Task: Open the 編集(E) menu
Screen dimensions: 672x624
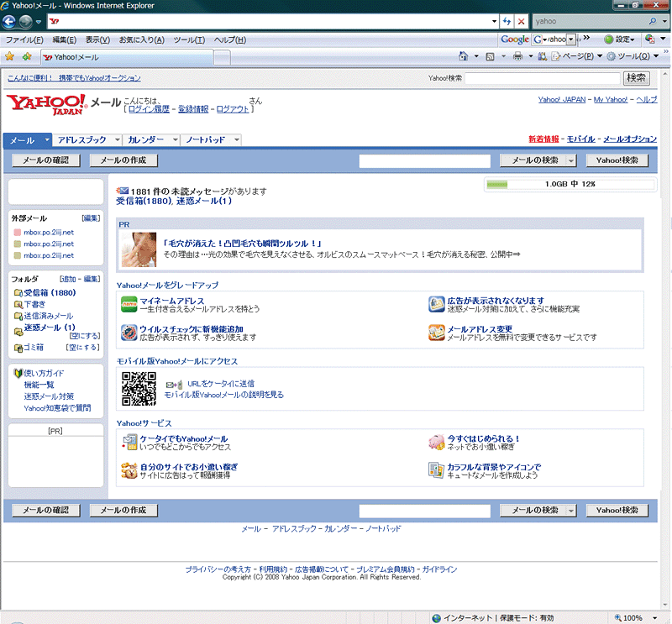Action: 65,39
